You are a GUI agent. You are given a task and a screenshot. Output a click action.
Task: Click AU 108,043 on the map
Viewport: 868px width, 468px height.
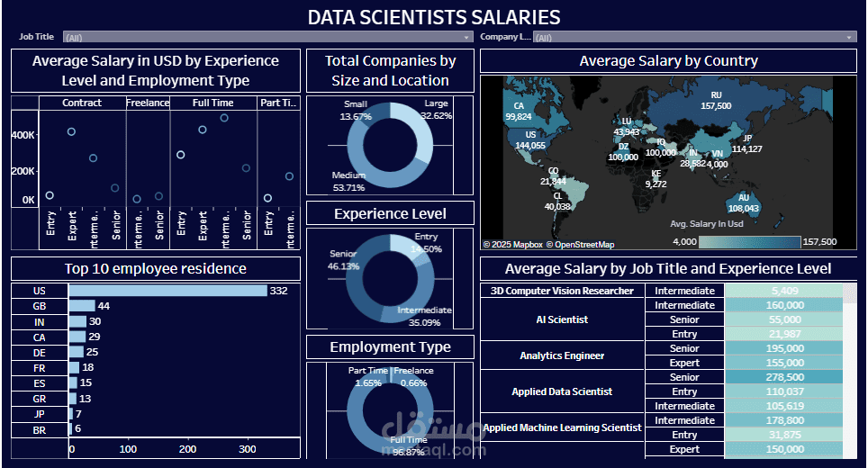click(744, 203)
